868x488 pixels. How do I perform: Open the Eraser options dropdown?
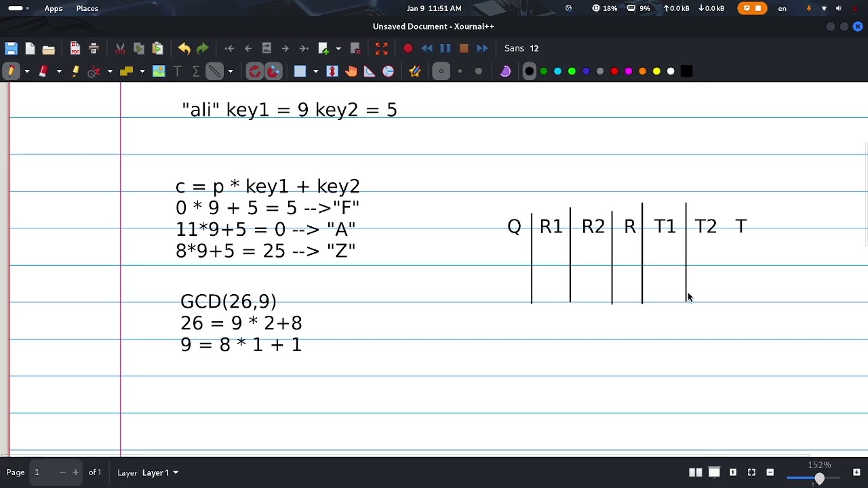point(59,71)
